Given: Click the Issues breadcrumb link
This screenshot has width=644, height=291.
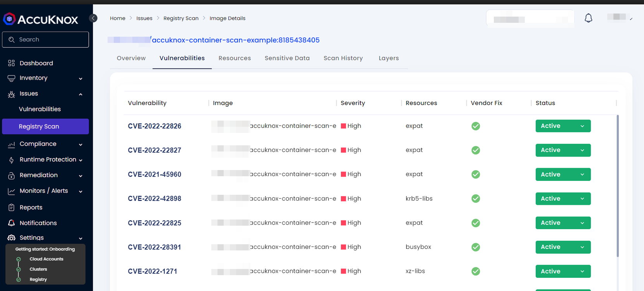Looking at the screenshot, I should (x=144, y=18).
